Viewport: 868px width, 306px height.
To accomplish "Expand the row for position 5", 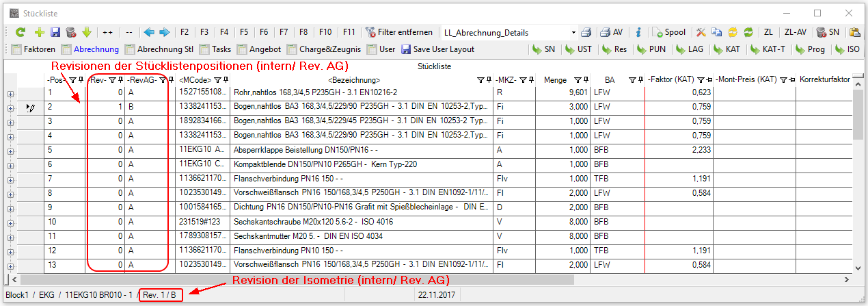I will pos(11,150).
